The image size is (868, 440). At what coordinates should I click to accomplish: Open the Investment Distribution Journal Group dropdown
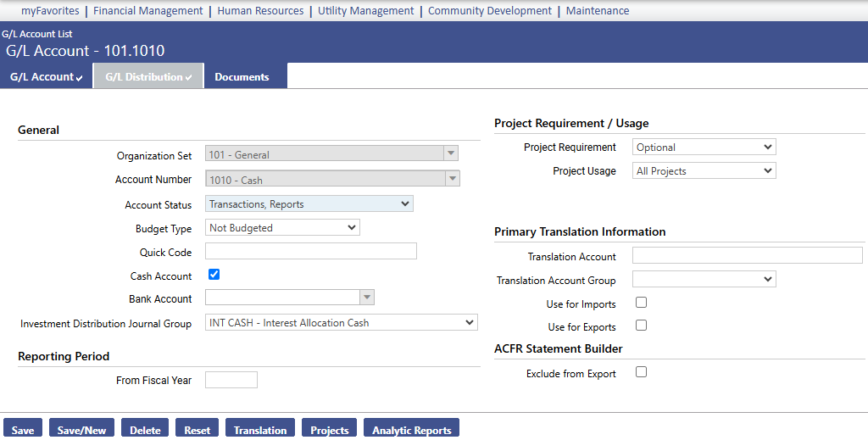pos(342,322)
